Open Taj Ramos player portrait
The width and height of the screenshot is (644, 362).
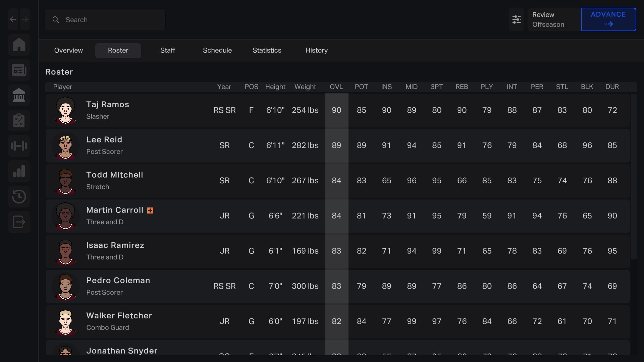pyautogui.click(x=65, y=110)
